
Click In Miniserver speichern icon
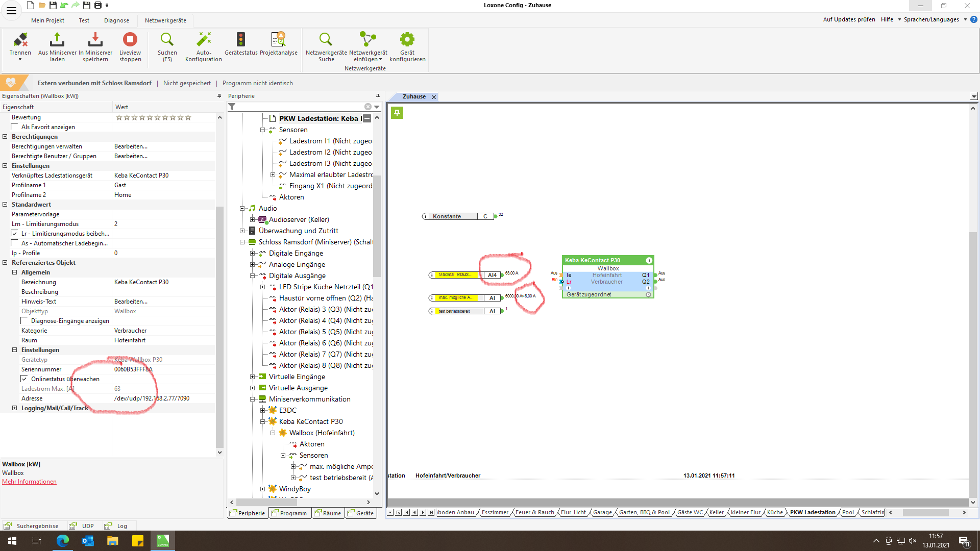point(95,40)
